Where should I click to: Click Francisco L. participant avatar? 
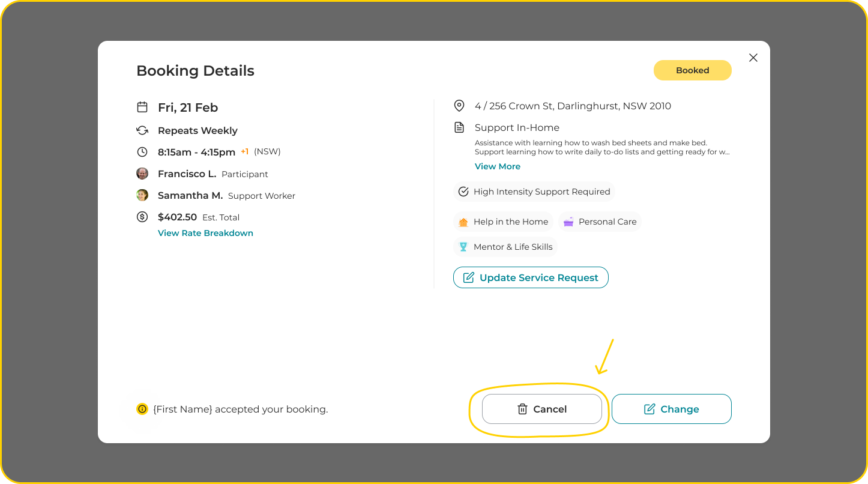[142, 174]
